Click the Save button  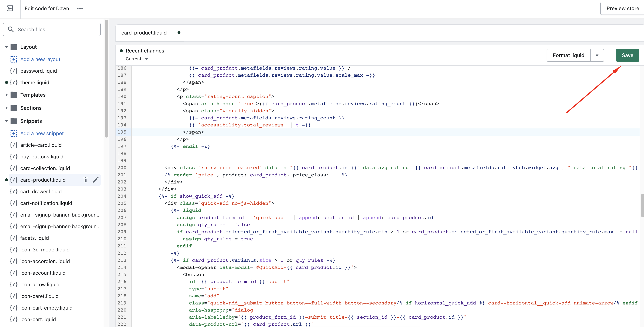click(x=627, y=55)
